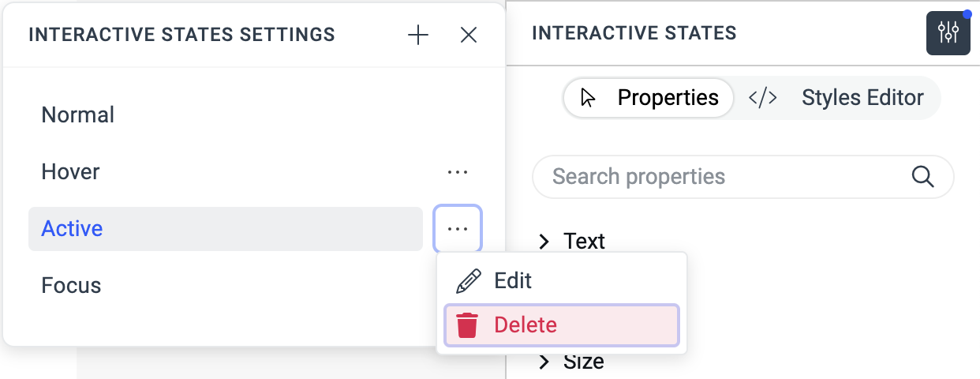The height and width of the screenshot is (379, 980).
Task: Choose Delete from the context menu
Action: pyautogui.click(x=526, y=325)
